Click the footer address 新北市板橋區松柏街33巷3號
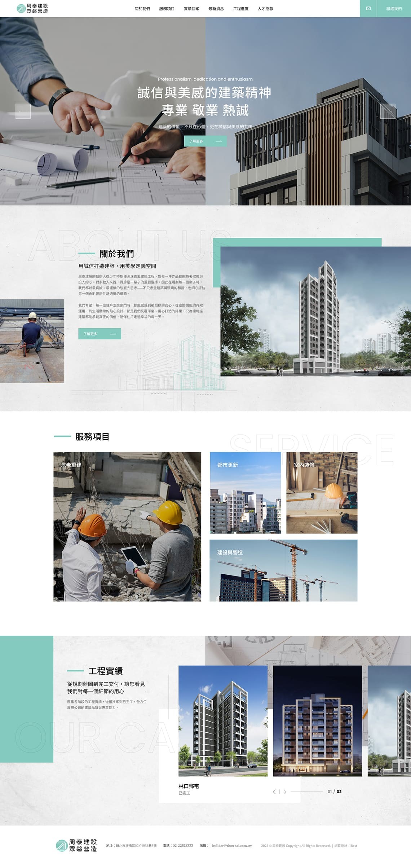This screenshot has width=411, height=868. [136, 846]
